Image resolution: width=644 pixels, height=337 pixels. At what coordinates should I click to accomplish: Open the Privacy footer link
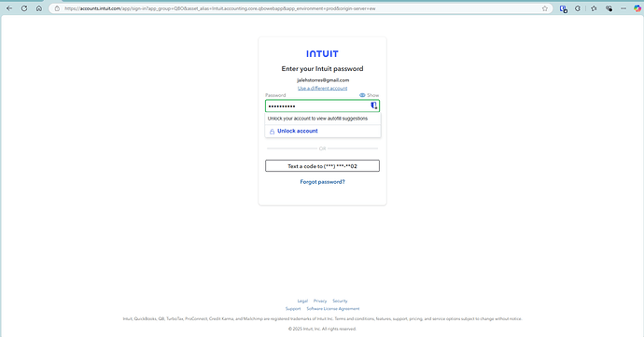click(x=320, y=301)
